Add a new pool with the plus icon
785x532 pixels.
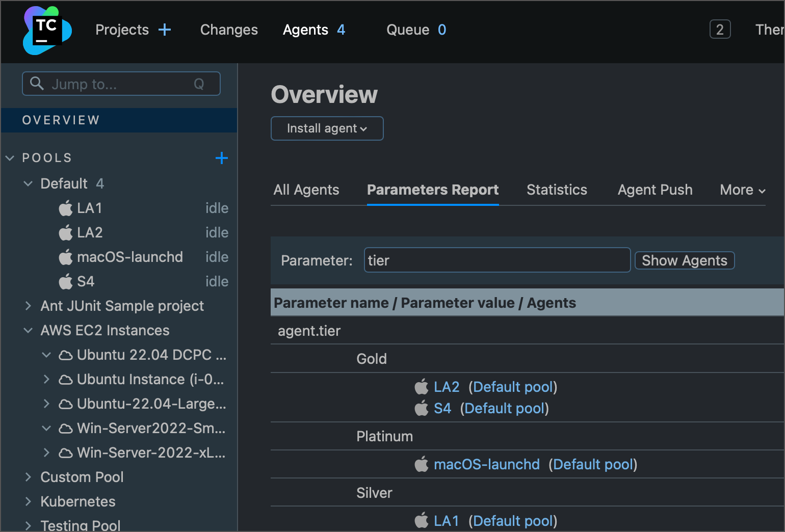point(222,158)
